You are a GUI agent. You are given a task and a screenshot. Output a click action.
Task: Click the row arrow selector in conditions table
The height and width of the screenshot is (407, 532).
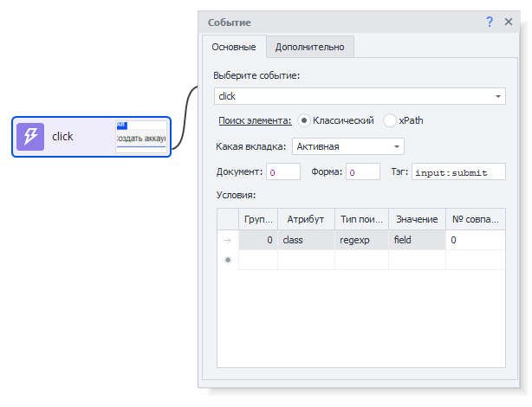(227, 240)
